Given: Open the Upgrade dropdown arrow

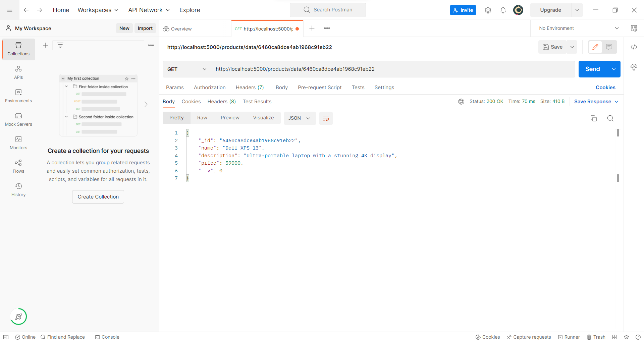Looking at the screenshot, I should [x=577, y=10].
